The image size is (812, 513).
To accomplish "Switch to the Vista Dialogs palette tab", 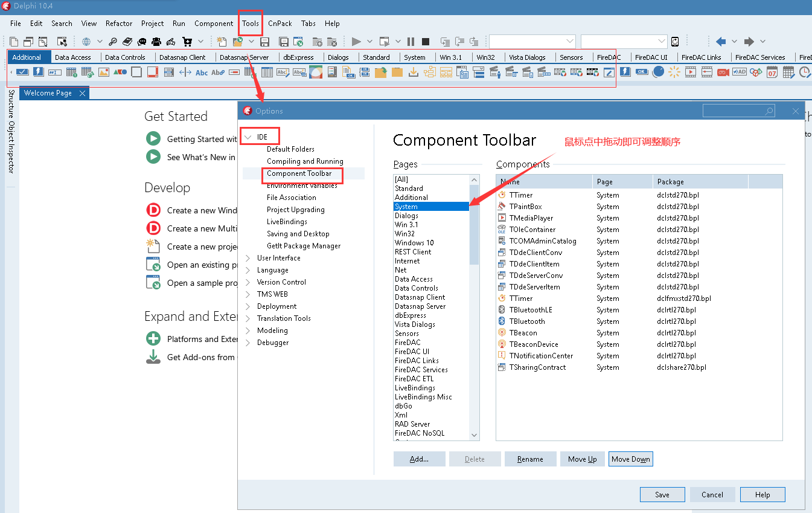I will [527, 57].
